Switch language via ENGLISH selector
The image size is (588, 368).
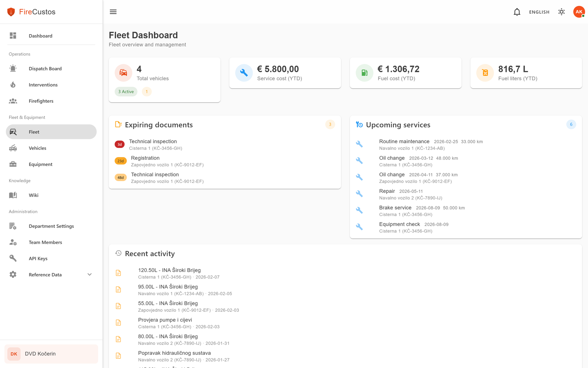[539, 12]
